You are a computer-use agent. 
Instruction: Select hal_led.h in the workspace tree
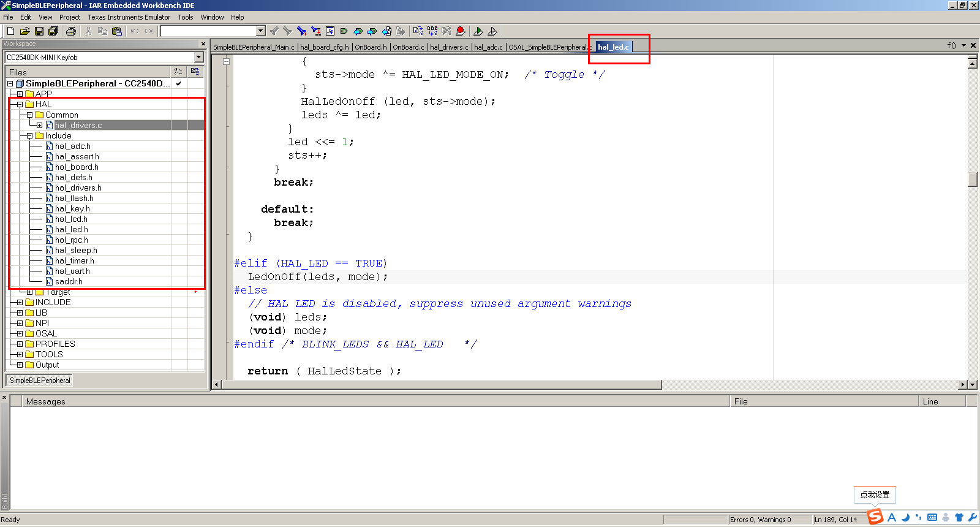(x=71, y=229)
